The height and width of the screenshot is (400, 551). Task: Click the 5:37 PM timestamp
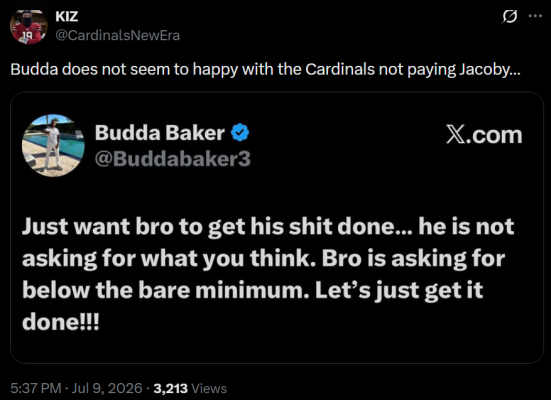point(36,388)
